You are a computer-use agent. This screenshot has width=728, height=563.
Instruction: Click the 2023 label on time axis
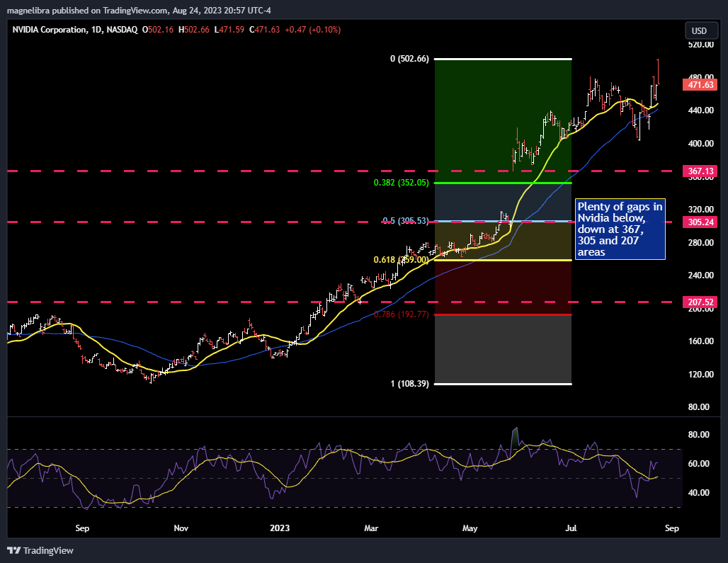point(280,528)
